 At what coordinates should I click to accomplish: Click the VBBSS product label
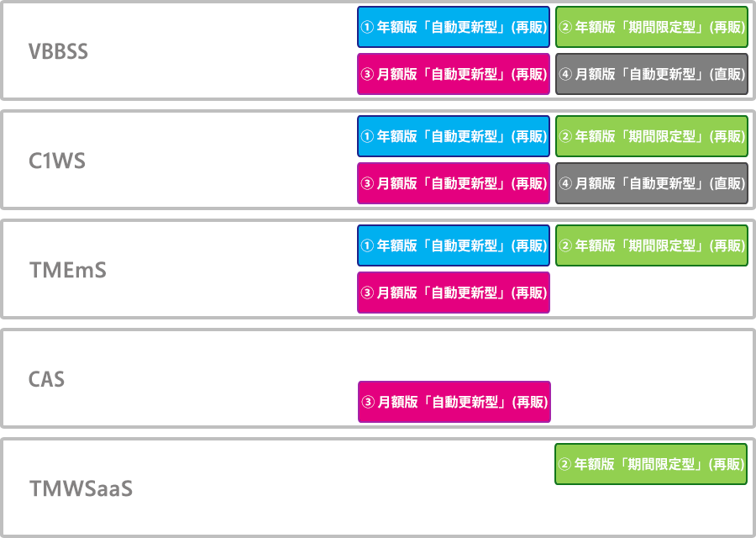click(x=58, y=51)
